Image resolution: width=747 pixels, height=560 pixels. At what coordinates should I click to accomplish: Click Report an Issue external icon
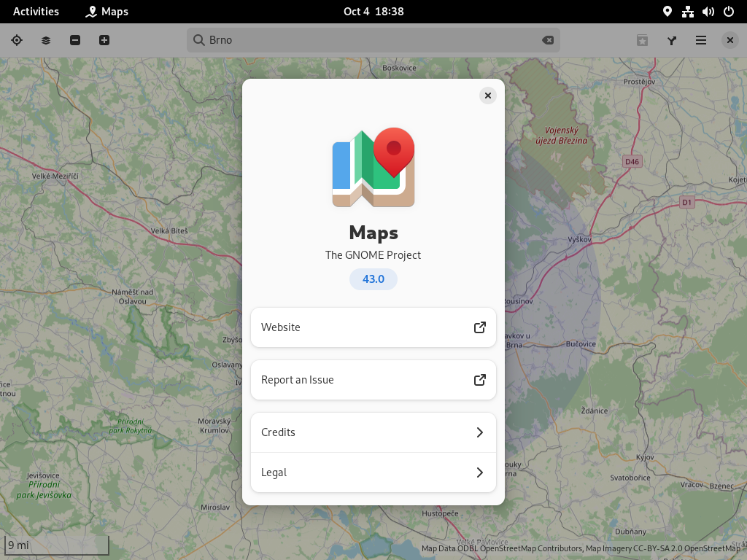480,379
